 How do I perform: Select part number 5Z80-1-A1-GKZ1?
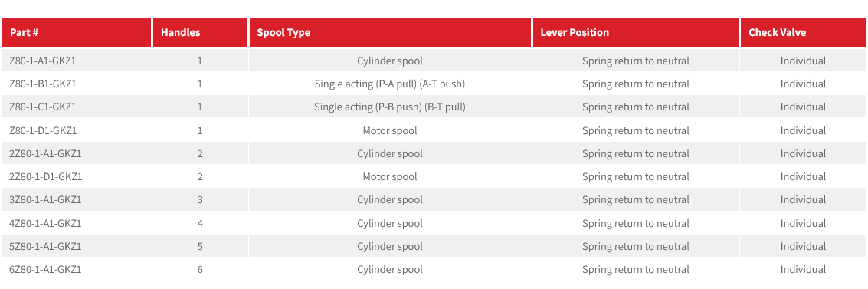(45, 246)
